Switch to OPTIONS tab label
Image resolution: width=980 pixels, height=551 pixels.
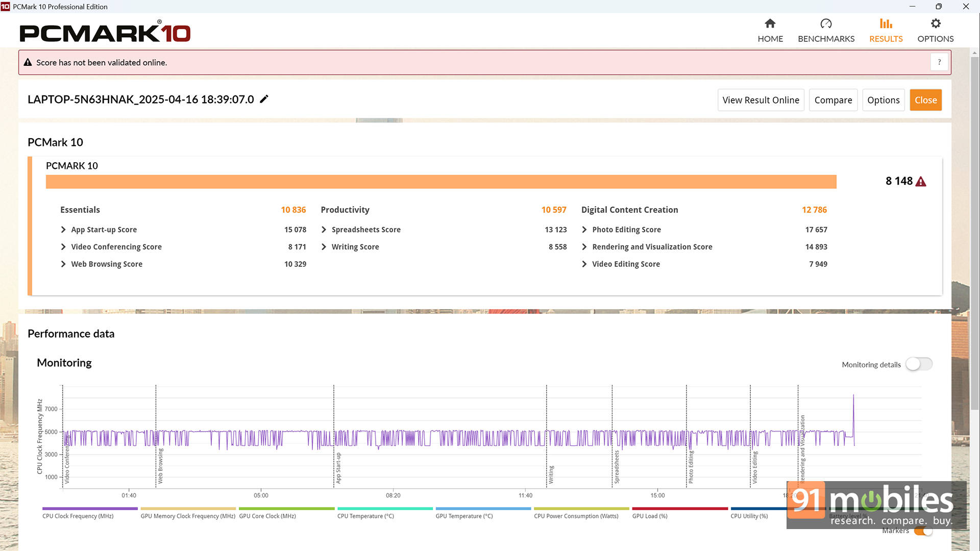(x=935, y=39)
